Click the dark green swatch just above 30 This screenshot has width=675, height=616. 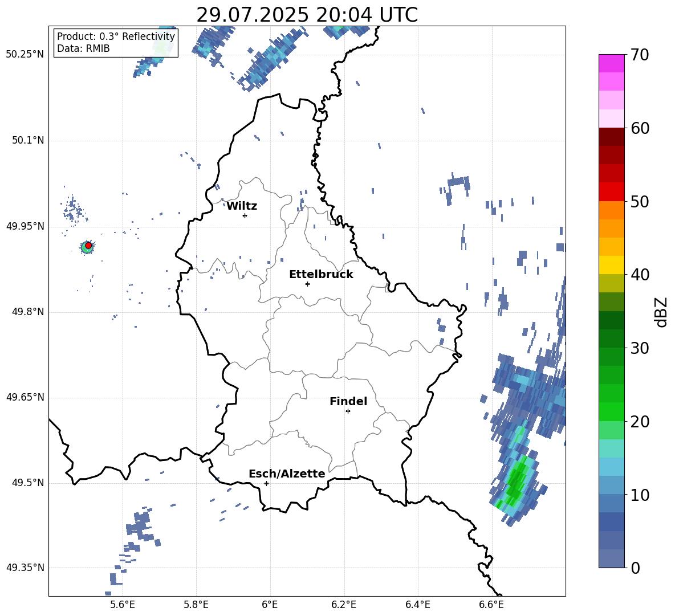click(611, 338)
